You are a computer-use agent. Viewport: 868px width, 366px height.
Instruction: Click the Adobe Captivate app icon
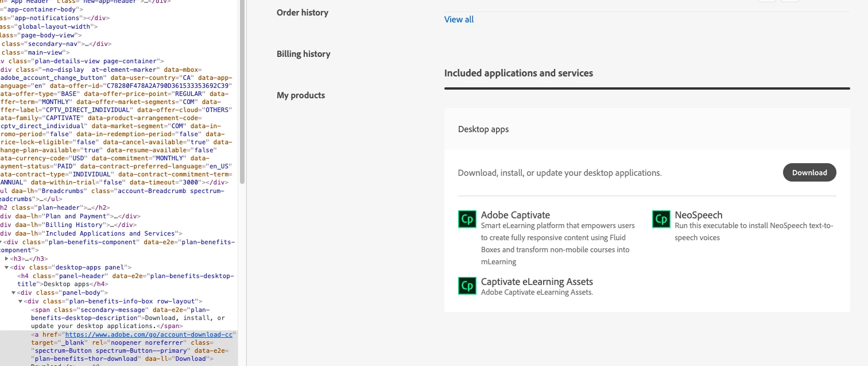[467, 219]
